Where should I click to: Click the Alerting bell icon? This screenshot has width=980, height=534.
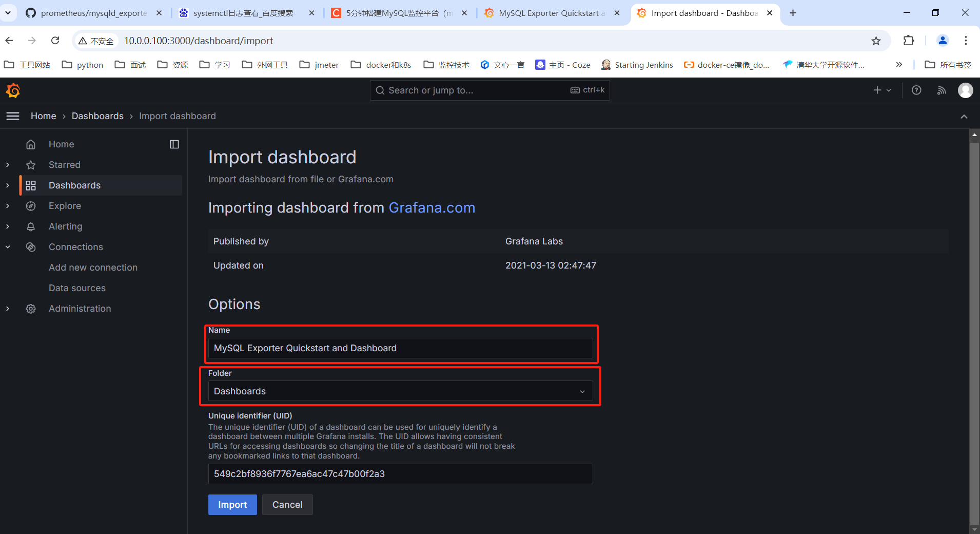point(31,226)
